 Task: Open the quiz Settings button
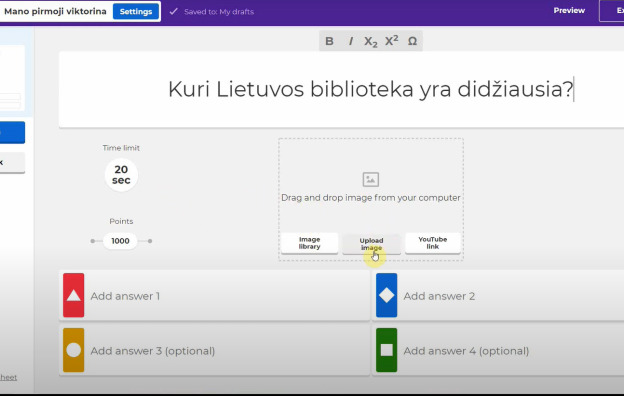(136, 12)
